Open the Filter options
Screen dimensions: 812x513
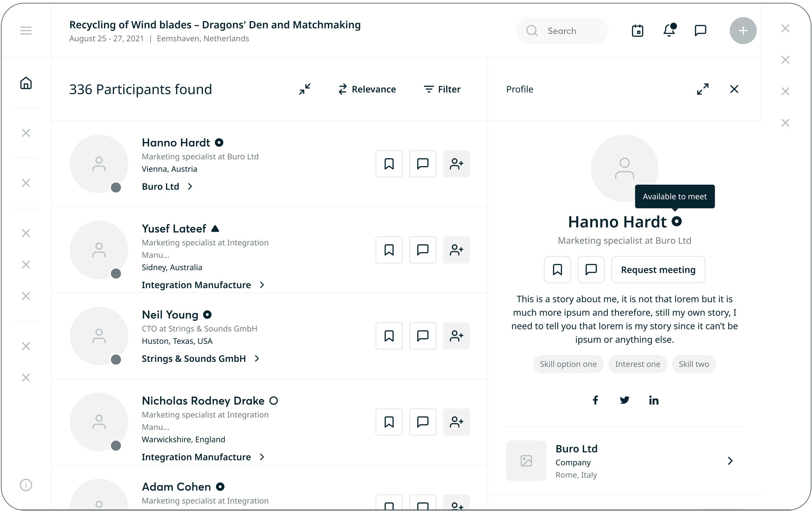click(x=442, y=89)
